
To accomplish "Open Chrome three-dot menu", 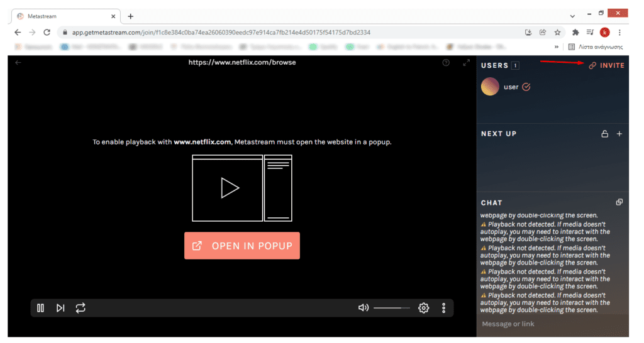I will click(619, 33).
